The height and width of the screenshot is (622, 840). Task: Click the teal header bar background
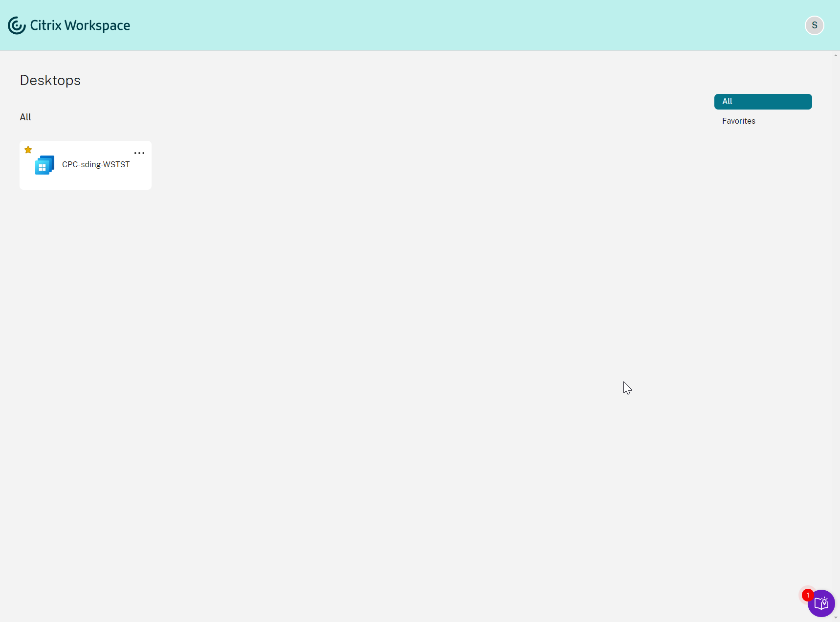pos(440,25)
